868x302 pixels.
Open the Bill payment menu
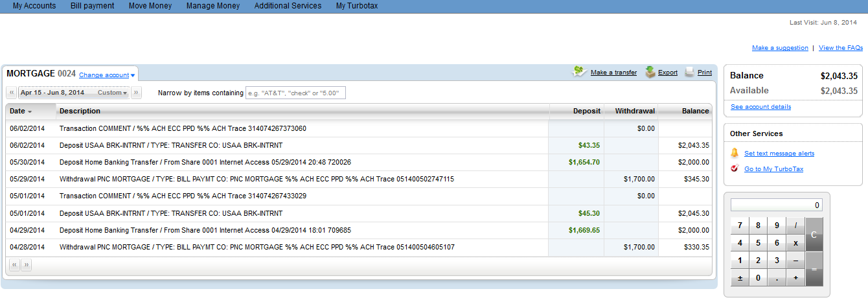[93, 6]
